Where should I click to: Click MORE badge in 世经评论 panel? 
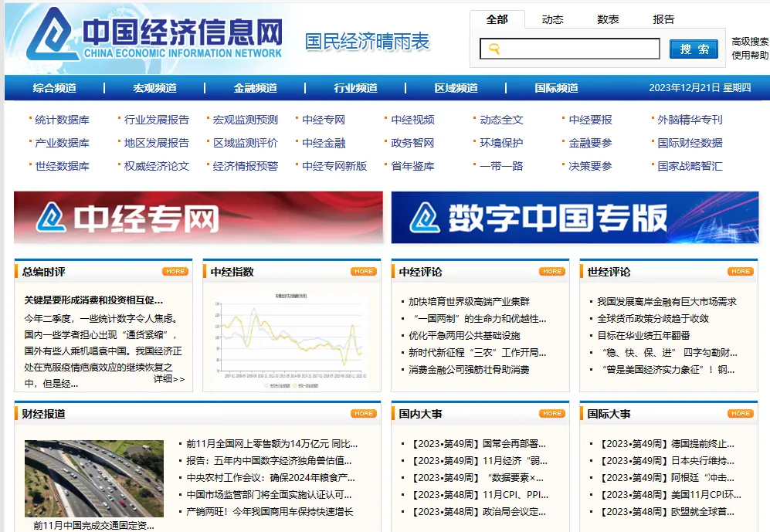tap(741, 271)
